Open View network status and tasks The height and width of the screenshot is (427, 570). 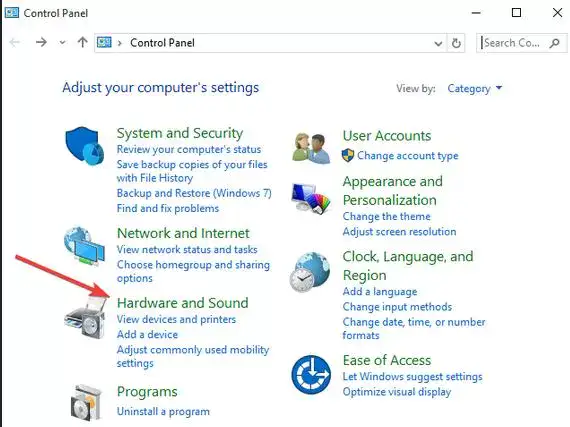point(187,249)
